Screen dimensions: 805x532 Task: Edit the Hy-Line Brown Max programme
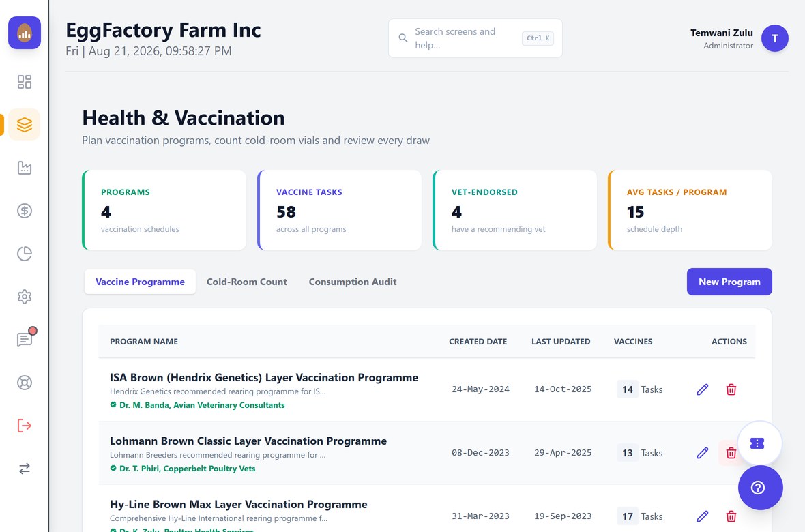pyautogui.click(x=702, y=516)
